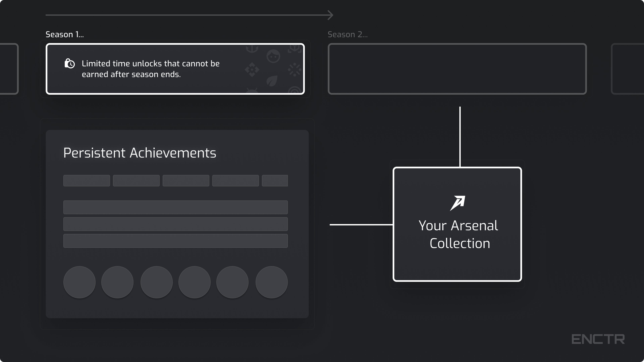Select the Season 2 label

click(347, 35)
